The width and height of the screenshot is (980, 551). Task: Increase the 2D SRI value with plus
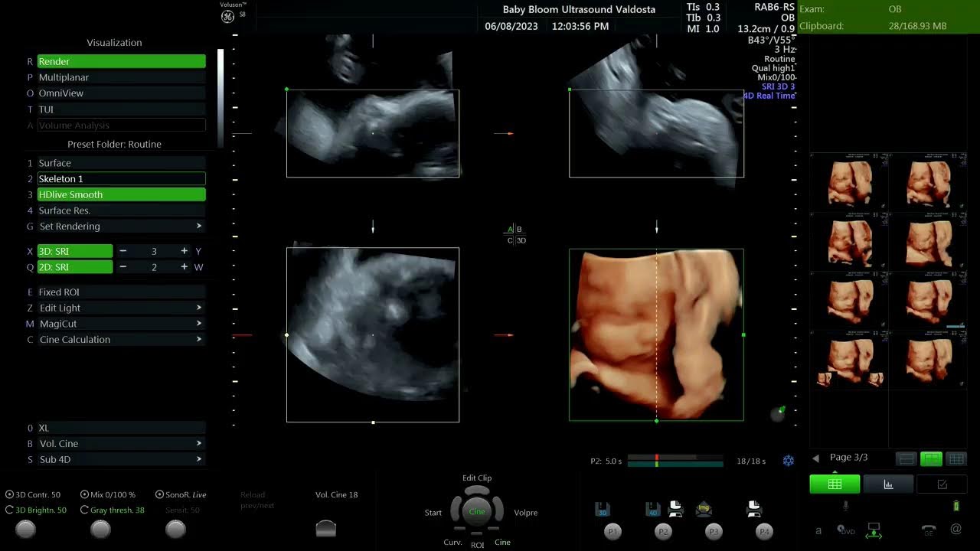pos(185,267)
